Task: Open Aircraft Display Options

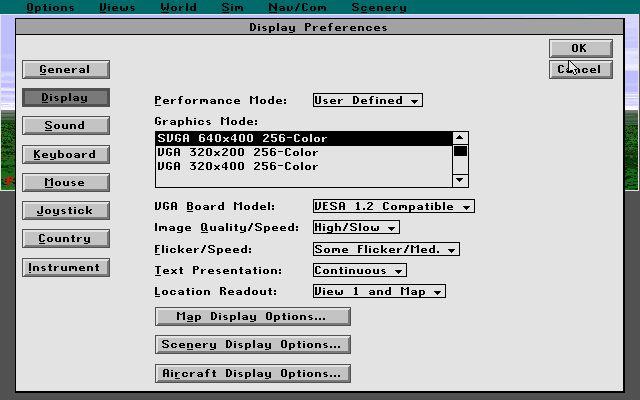Action: point(253,373)
